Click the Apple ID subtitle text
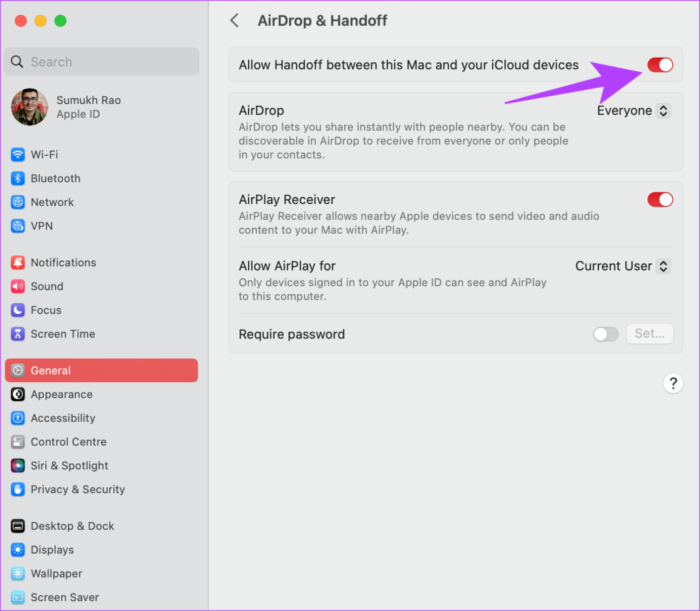The height and width of the screenshot is (611, 700). point(78,114)
